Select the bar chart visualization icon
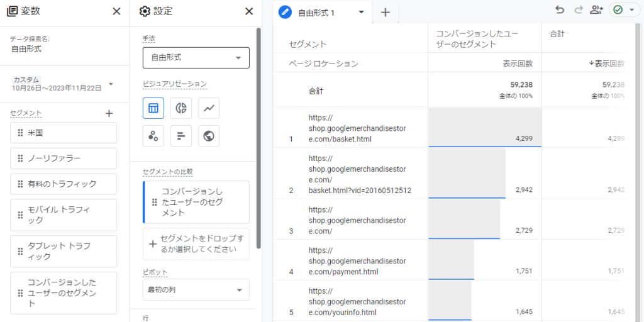This screenshot has width=644, height=322. point(181,136)
